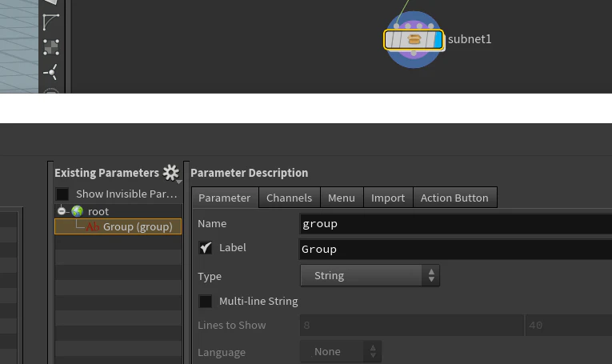
Task: Click the subnet1 node label
Action: click(x=470, y=39)
